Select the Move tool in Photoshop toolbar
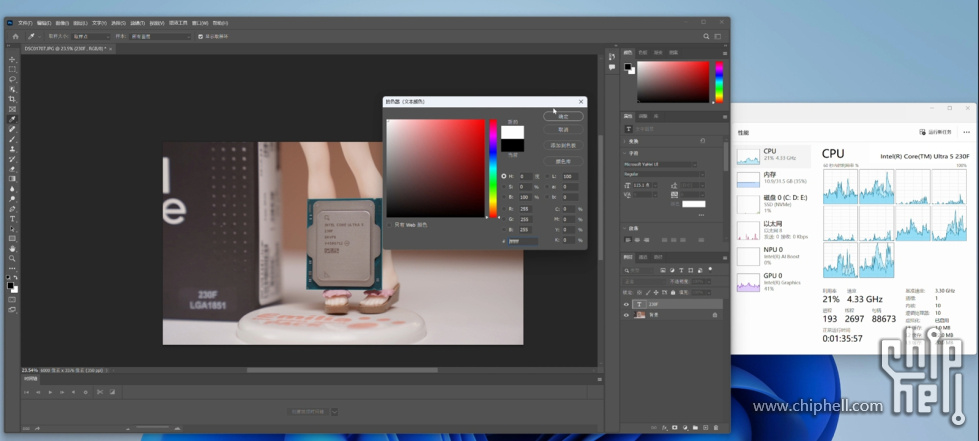This screenshot has width=979, height=441. (12, 59)
